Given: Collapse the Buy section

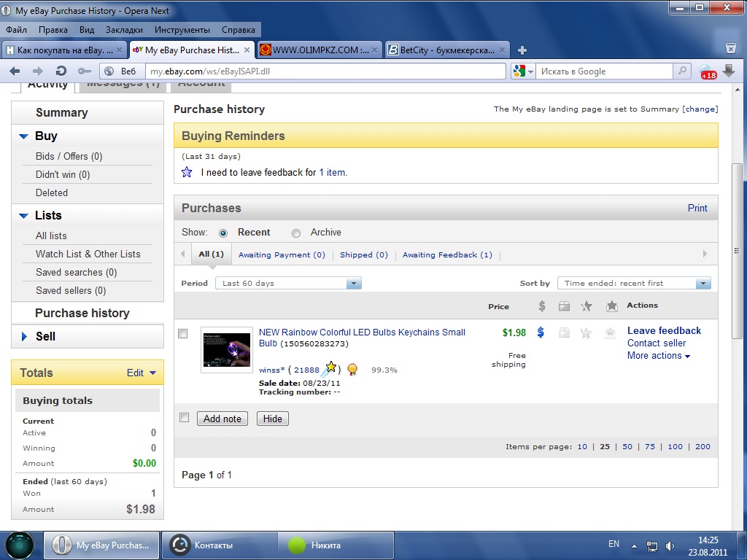Looking at the screenshot, I should (24, 136).
